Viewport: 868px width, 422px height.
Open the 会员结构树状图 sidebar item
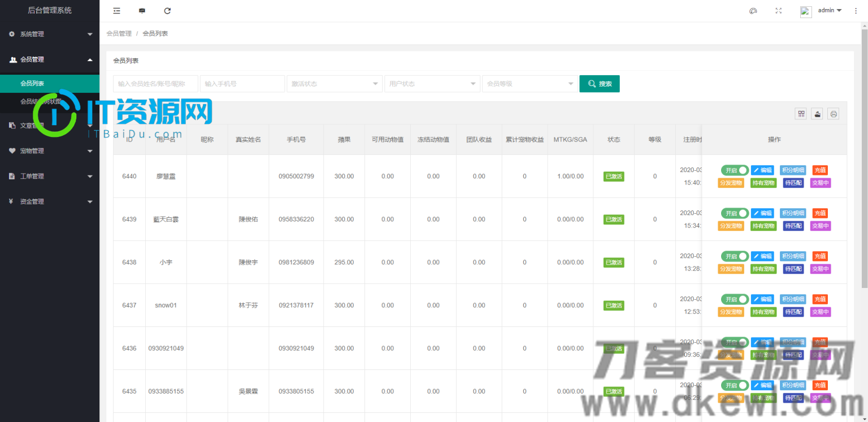coord(50,101)
